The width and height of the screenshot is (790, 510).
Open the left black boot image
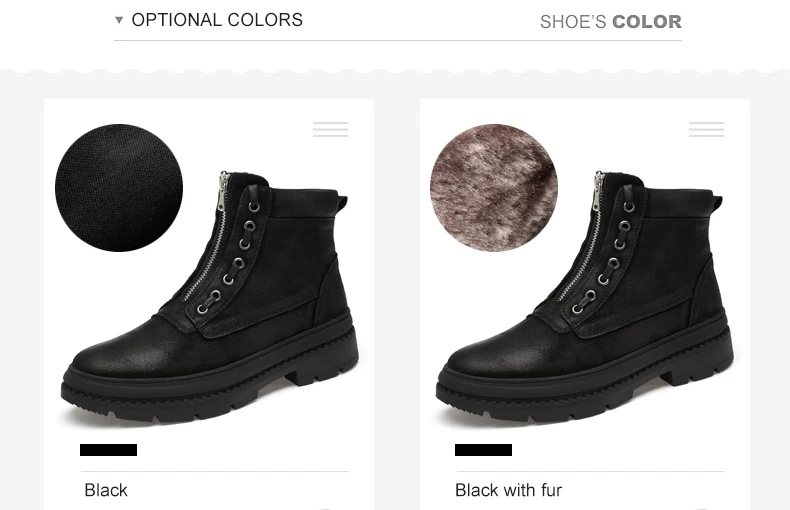210,296
